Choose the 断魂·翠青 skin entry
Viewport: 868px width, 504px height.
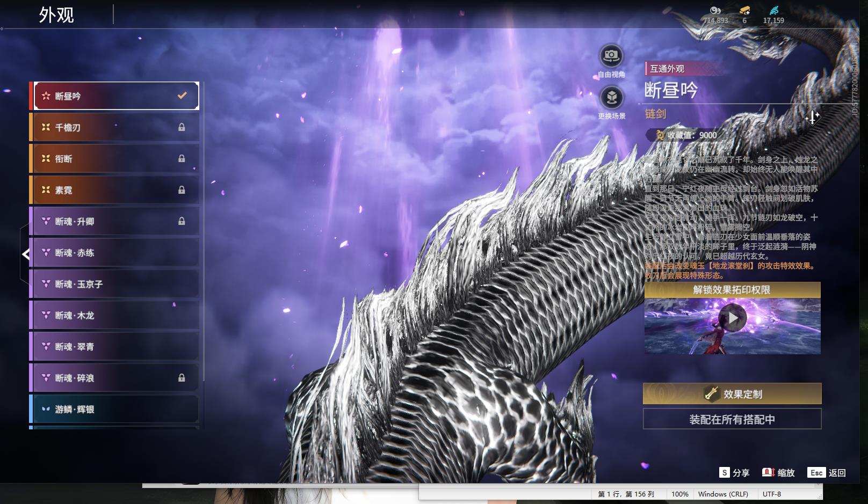point(114,346)
